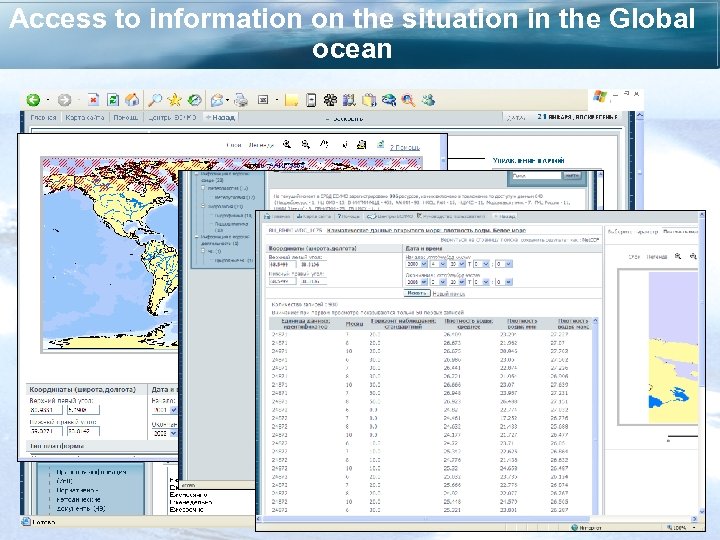Viewport: 720px width, 540px height.
Task: Click zoom-in magnifier in the world map window
Action: [x=287, y=145]
